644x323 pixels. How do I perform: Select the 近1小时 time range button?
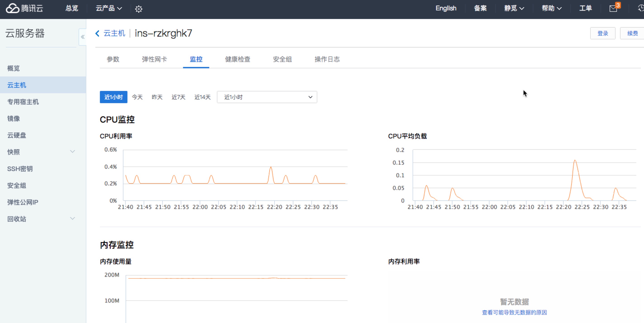click(x=113, y=97)
